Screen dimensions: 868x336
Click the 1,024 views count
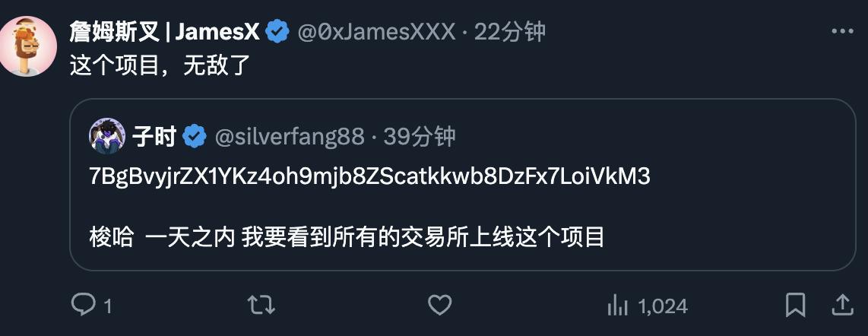coord(663,306)
